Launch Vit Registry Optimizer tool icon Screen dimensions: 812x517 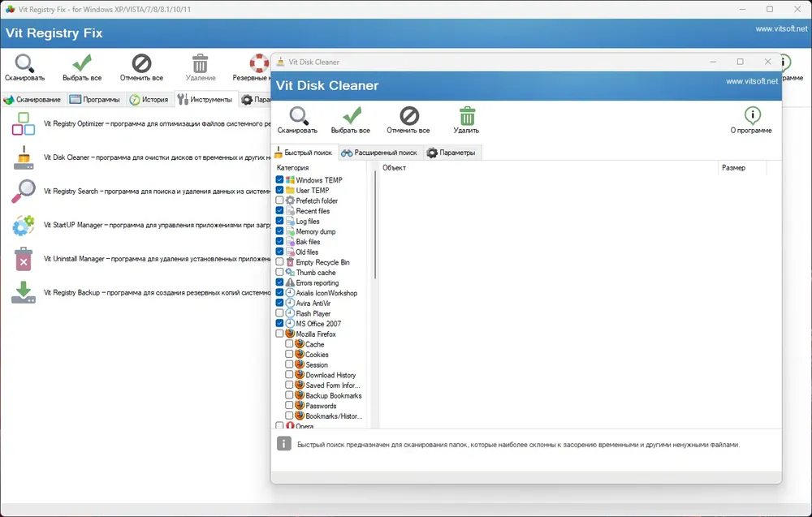pos(24,123)
